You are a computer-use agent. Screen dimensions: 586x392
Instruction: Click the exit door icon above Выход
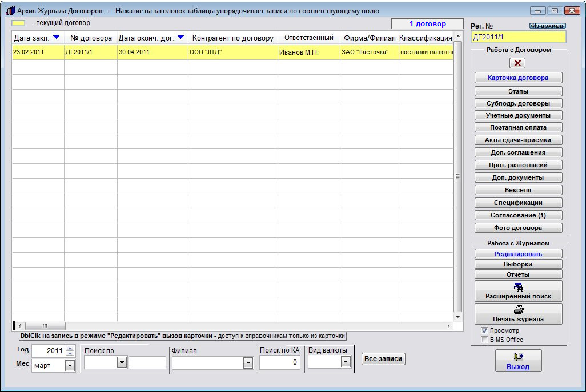click(519, 357)
